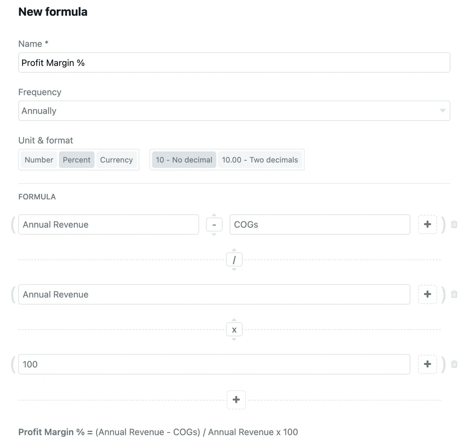The width and height of the screenshot is (476, 448).
Task: Delete the second Annual Revenue row
Action: pyautogui.click(x=454, y=294)
